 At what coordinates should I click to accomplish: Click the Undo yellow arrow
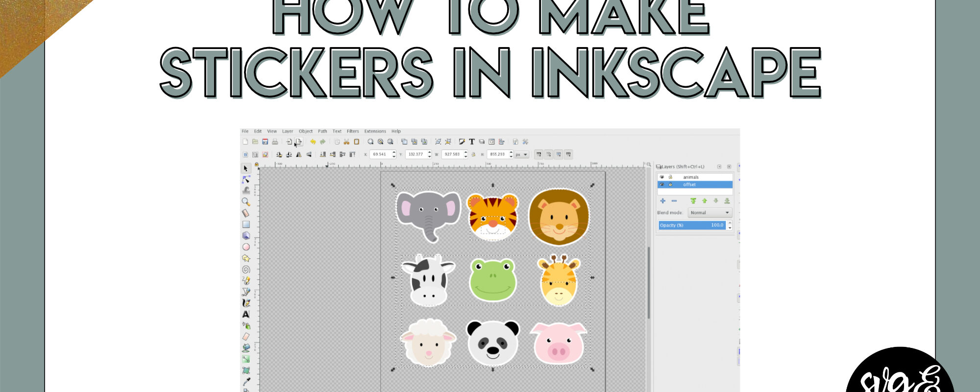point(313,142)
